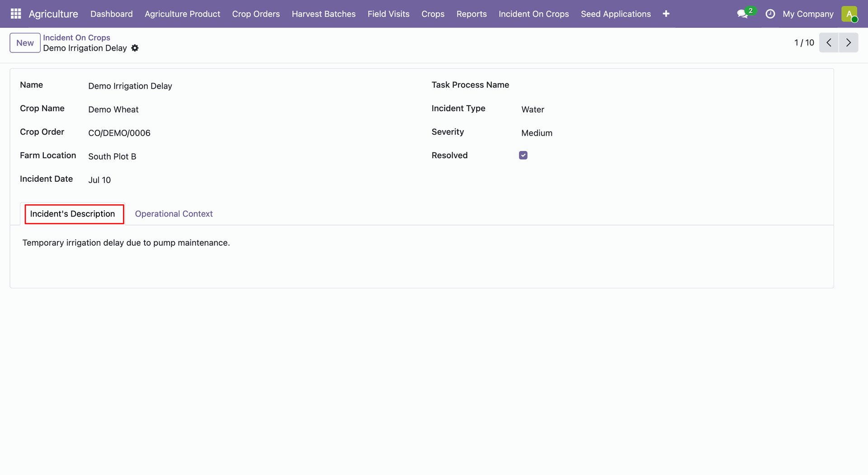Screen dimensions: 868x475
Task: Open the Harvest Batches menu
Action: point(324,14)
